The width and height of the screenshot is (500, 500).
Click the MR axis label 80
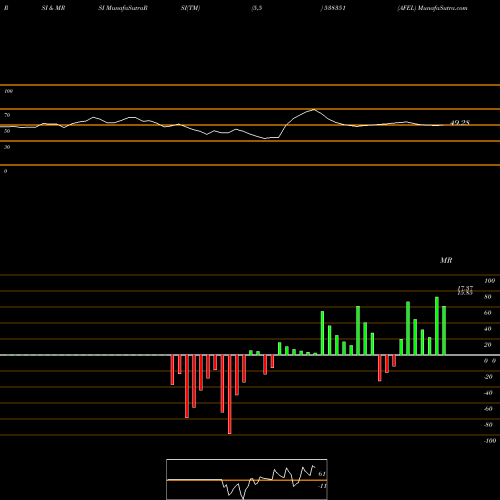pyautogui.click(x=488, y=297)
